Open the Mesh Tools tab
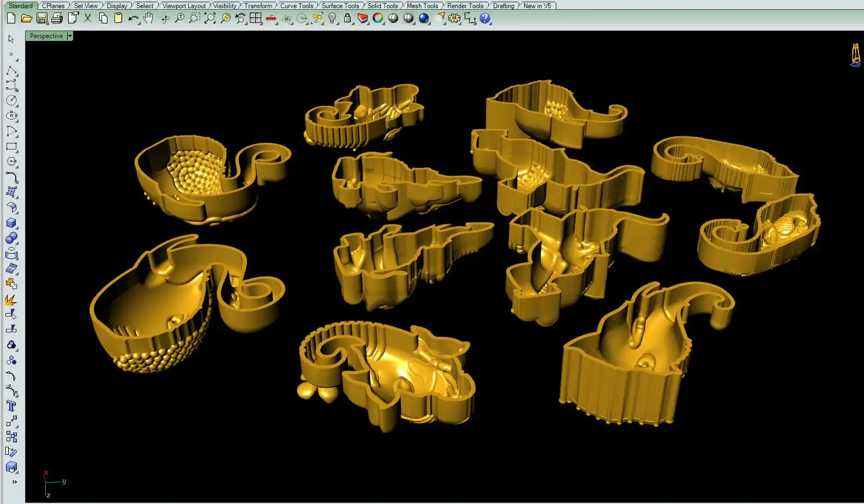864x504 pixels. pos(422,5)
